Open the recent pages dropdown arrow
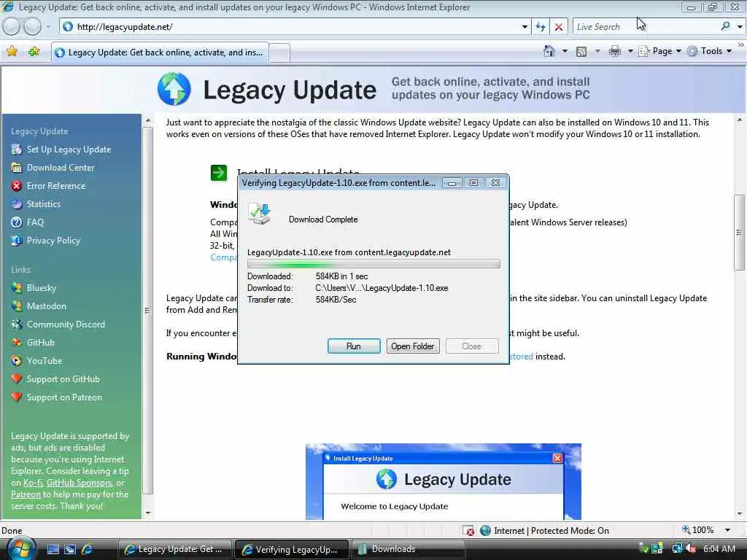747x560 pixels. pyautogui.click(x=48, y=27)
